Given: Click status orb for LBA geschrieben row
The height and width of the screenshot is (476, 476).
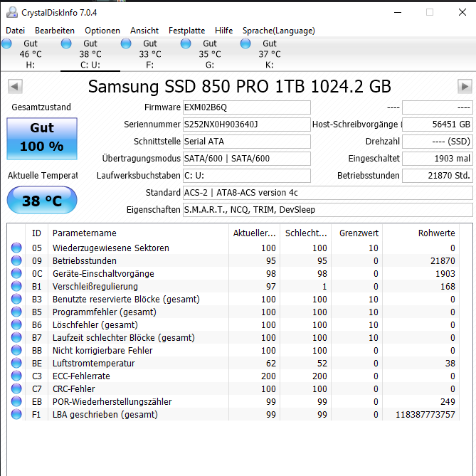Looking at the screenshot, I should [x=16, y=414].
